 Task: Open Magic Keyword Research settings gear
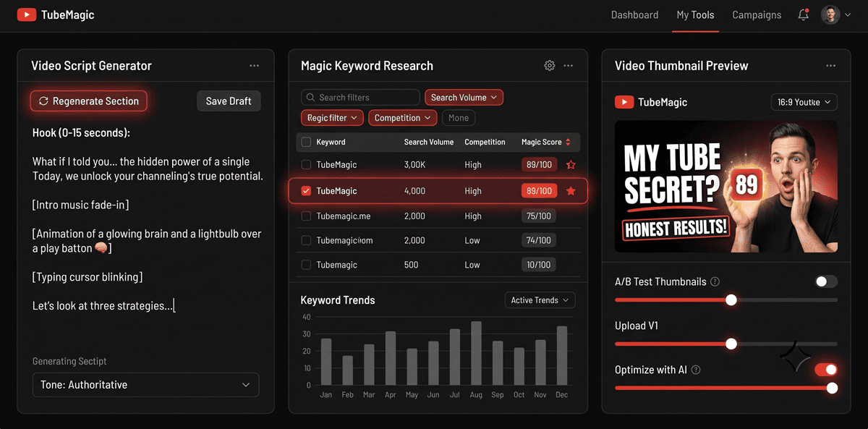(550, 66)
